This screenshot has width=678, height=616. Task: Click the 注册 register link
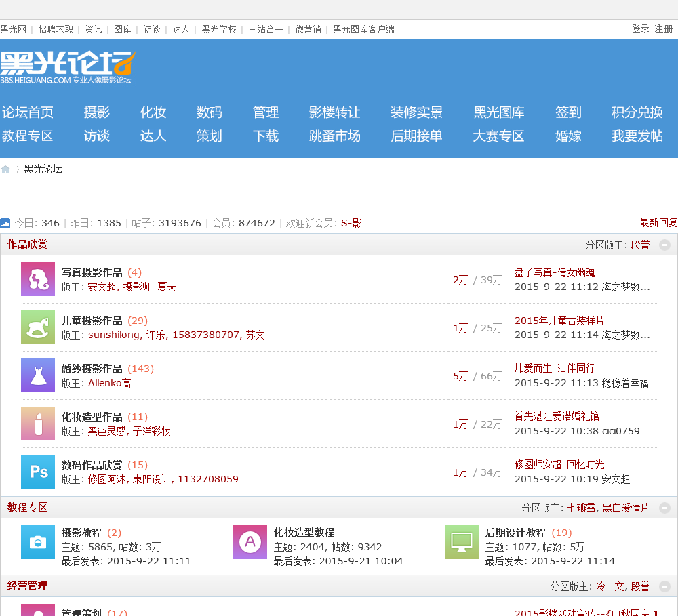click(664, 29)
